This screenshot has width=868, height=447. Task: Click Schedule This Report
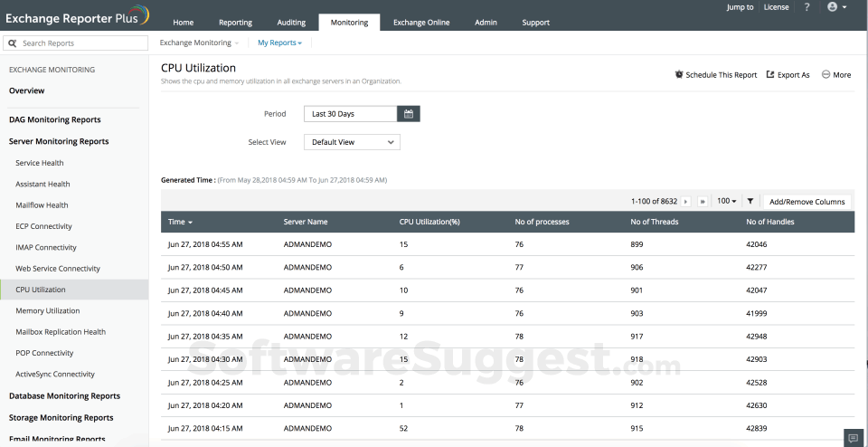(x=716, y=75)
